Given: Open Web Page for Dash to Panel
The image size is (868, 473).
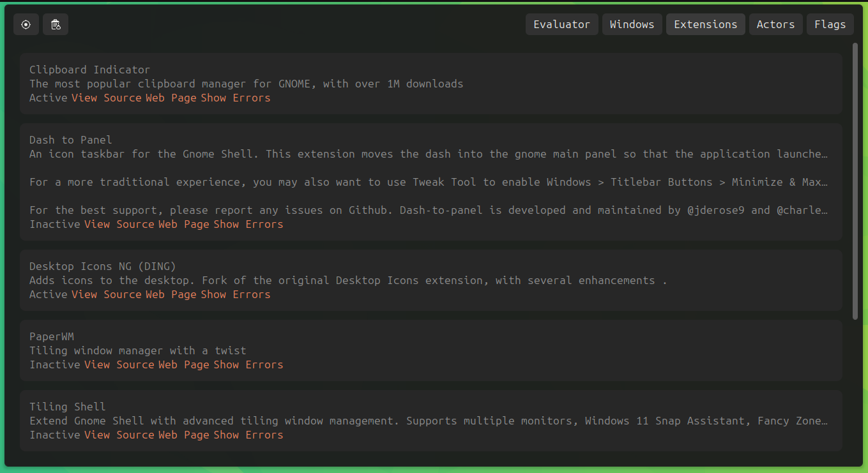Looking at the screenshot, I should point(184,224).
